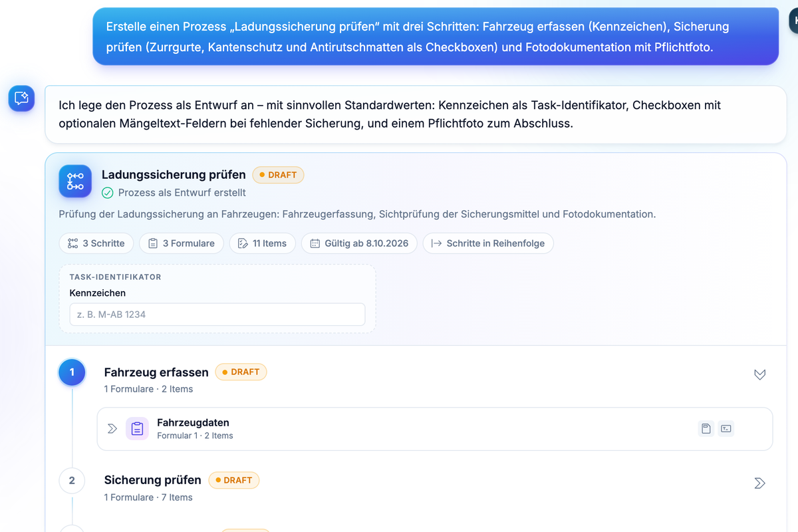This screenshot has height=532, width=798.
Task: Click the 'Schritte in Reihenfolge' chip
Action: [x=488, y=243]
